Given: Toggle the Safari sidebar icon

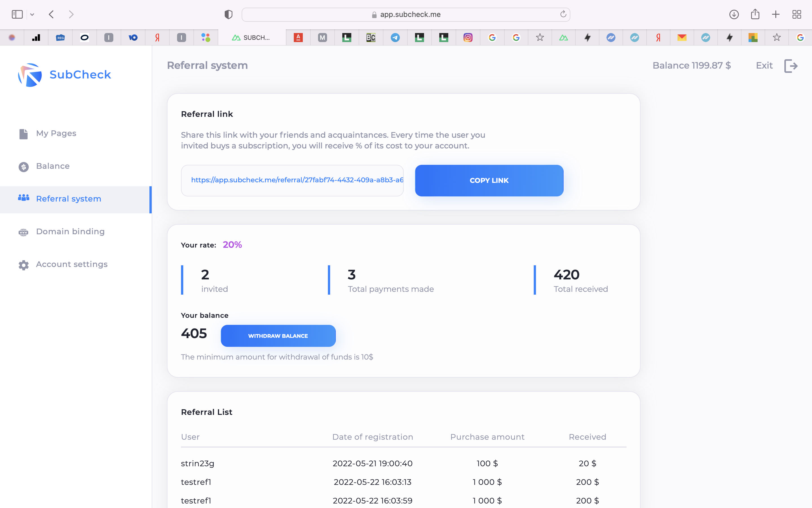Looking at the screenshot, I should click(x=17, y=14).
